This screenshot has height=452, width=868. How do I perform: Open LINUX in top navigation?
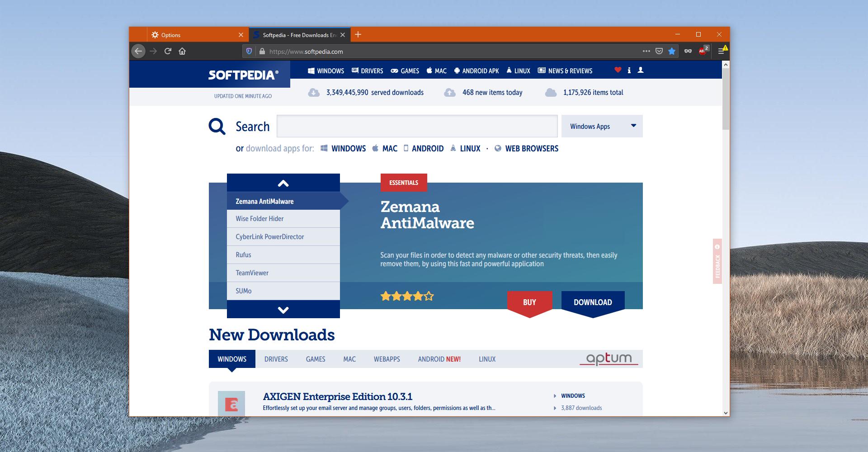pyautogui.click(x=518, y=71)
